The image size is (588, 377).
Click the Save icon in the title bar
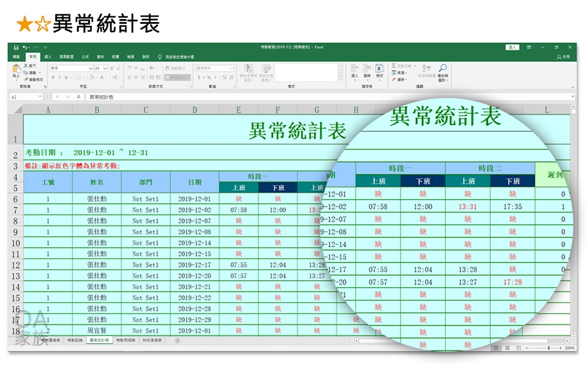click(18, 47)
